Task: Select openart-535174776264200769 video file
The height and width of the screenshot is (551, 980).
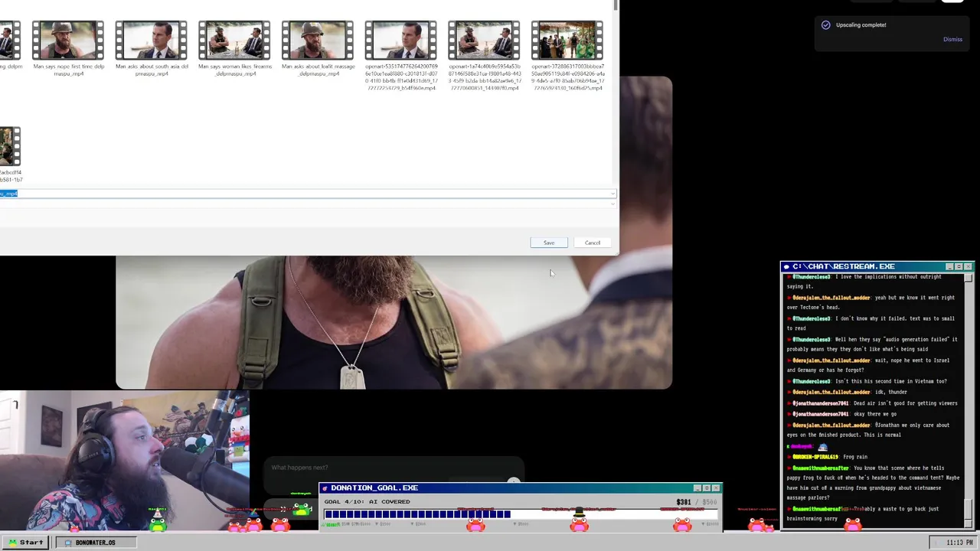Action: click(x=401, y=55)
